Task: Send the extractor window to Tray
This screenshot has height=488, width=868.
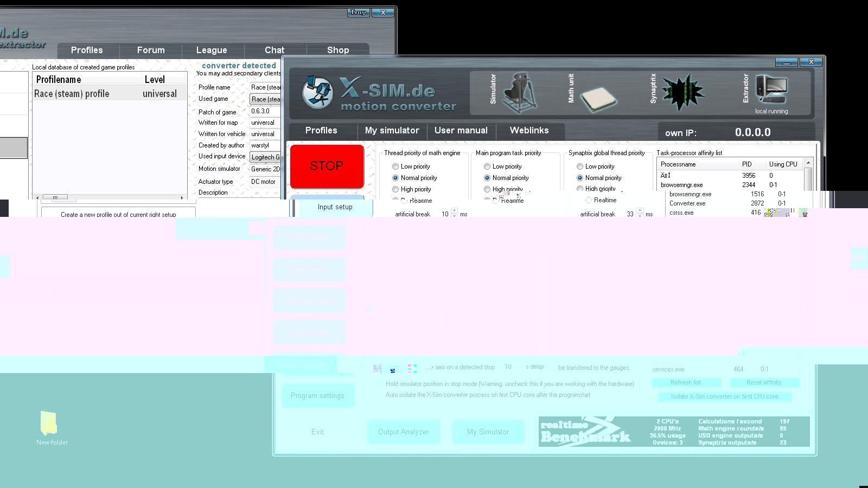Action: click(358, 12)
